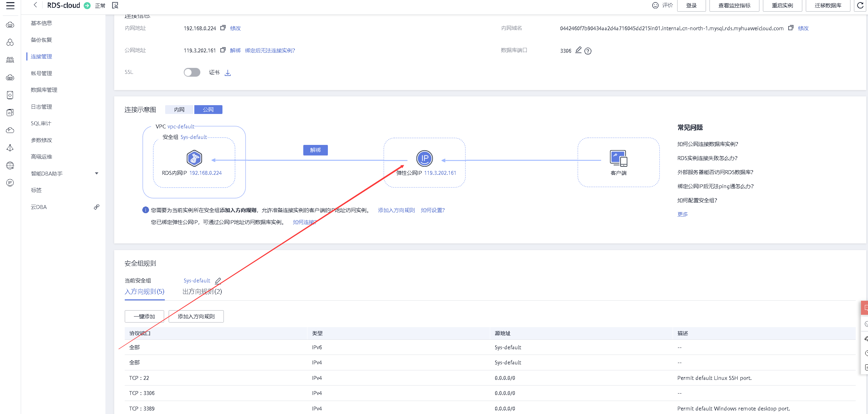Open 帐号管理 in the sidebar
868x414 pixels.
41,73
